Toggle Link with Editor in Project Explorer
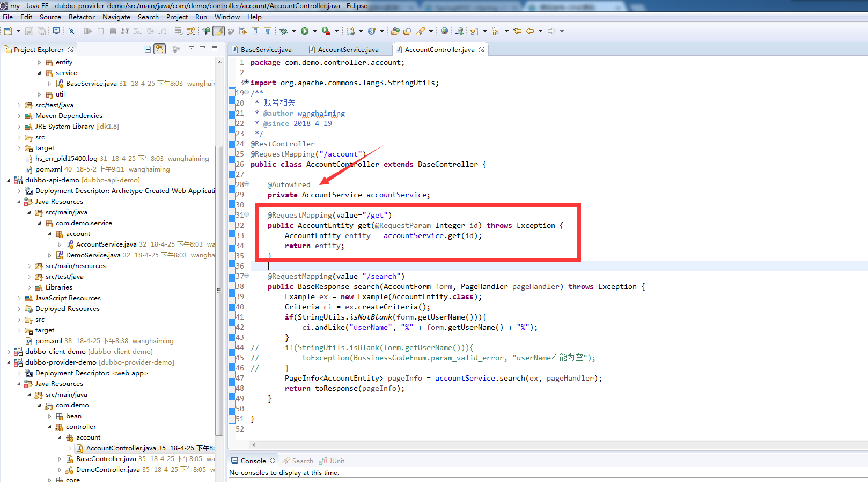Viewport: 868px width, 482px height. tap(160, 49)
